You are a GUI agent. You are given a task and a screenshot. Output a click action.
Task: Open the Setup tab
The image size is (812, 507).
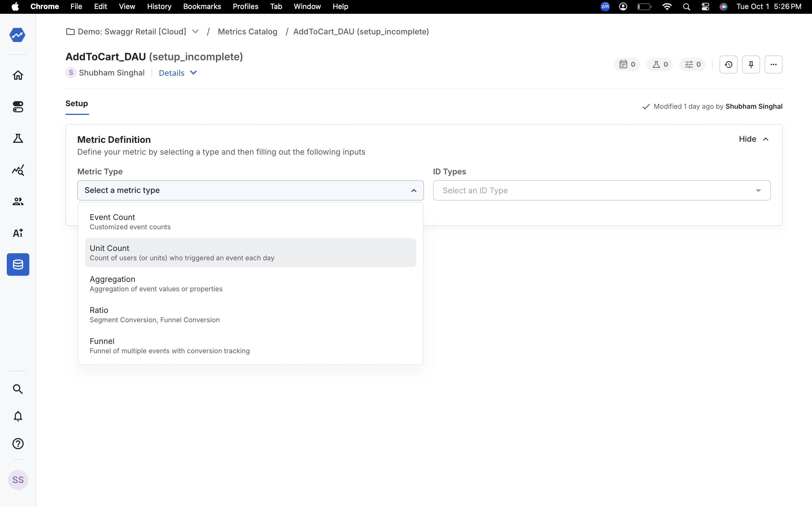[76, 104]
